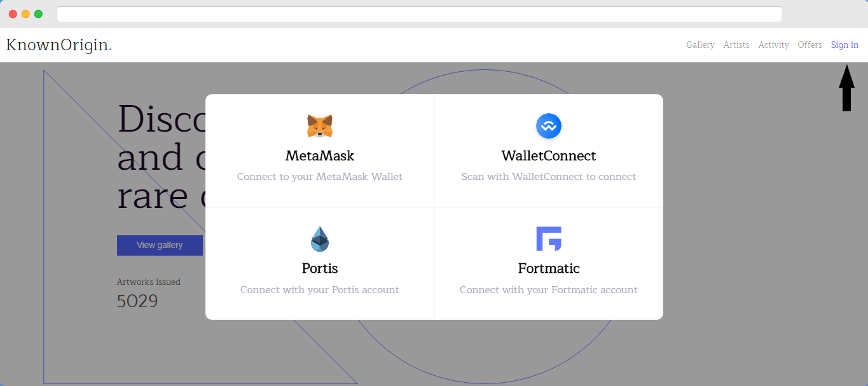
Task: Navigate to Offers in the header
Action: [809, 45]
